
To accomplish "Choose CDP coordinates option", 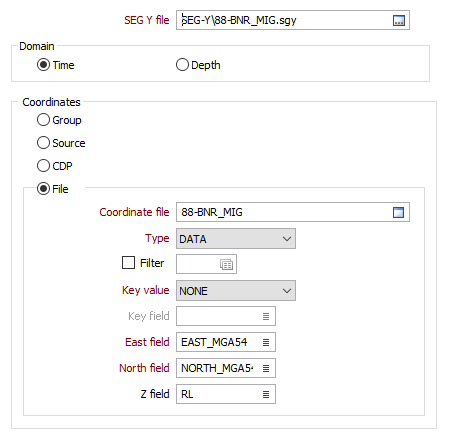I will (43, 166).
